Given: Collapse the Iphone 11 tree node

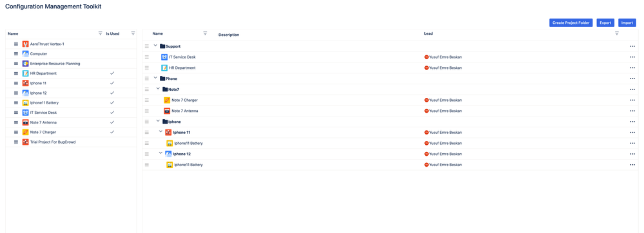Looking at the screenshot, I should [161, 132].
